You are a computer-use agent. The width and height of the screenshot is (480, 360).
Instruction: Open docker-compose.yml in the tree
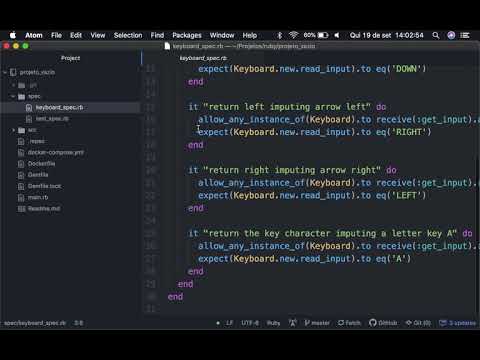pyautogui.click(x=56, y=153)
